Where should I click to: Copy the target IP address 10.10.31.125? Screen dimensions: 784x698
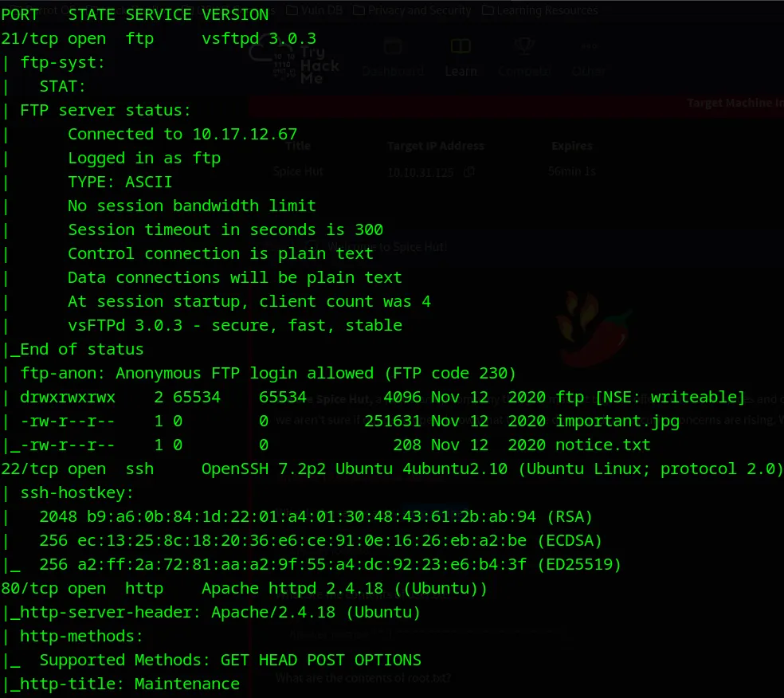[x=468, y=171]
